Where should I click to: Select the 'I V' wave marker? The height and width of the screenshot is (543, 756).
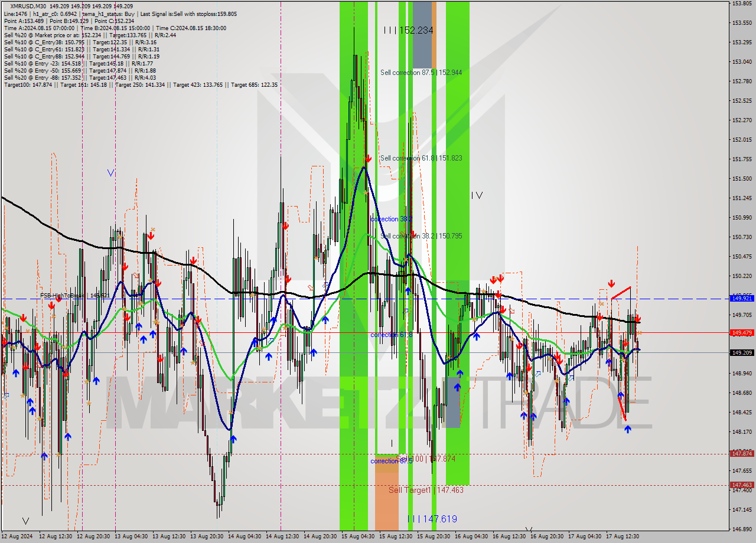coord(477,195)
